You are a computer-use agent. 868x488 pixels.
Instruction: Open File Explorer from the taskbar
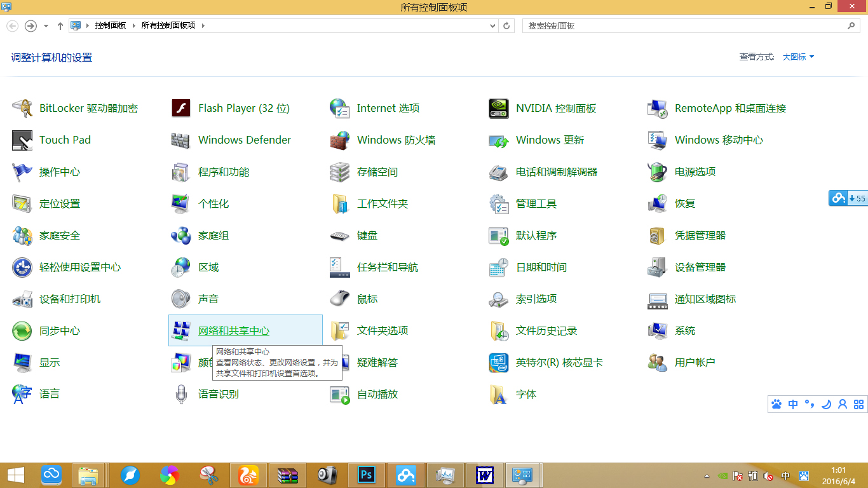(x=89, y=475)
